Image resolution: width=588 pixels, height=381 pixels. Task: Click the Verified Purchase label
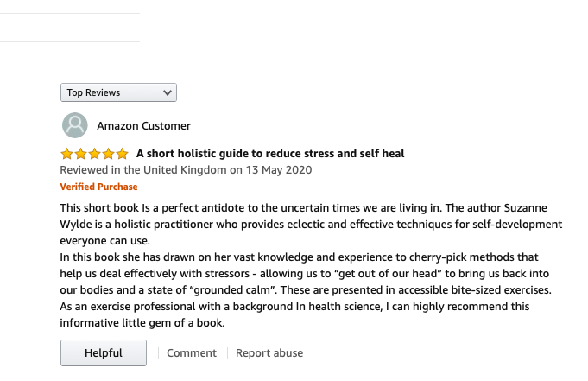pos(98,187)
